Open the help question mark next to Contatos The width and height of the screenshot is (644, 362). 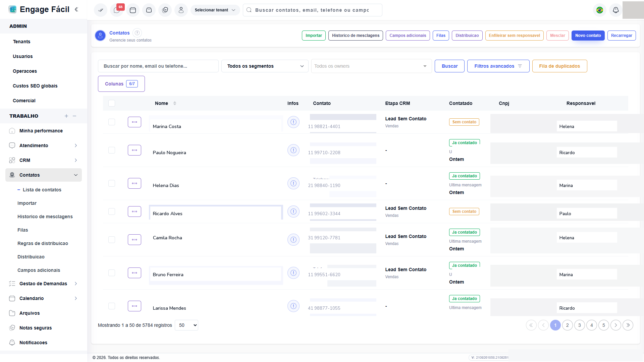coord(137,33)
